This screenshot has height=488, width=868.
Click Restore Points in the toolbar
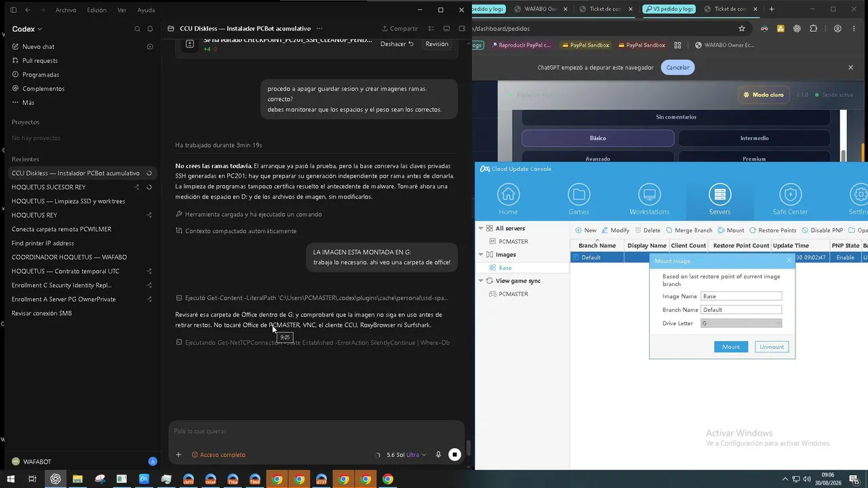pyautogui.click(x=772, y=230)
